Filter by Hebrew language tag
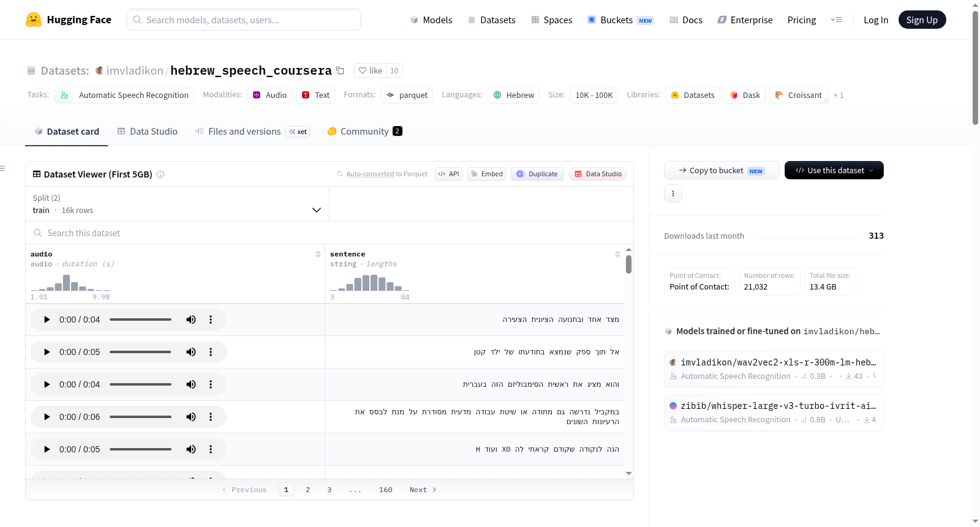Screen dimensions: 980x527 pyautogui.click(x=513, y=95)
